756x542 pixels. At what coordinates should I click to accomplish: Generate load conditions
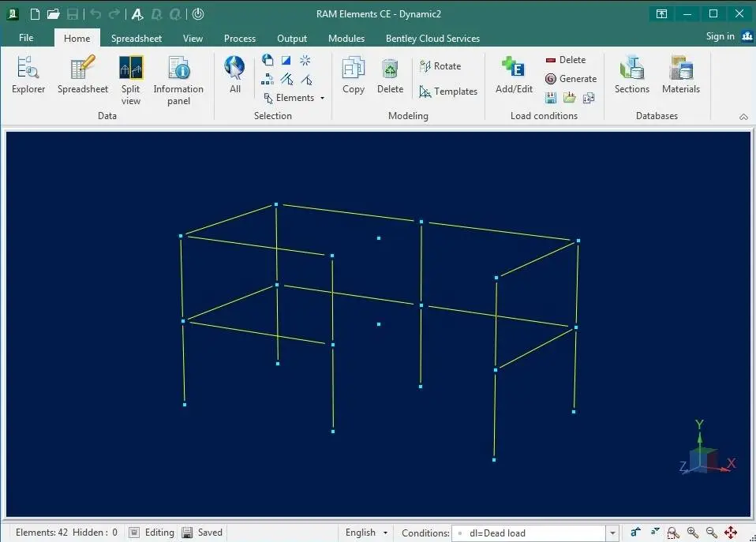(571, 79)
